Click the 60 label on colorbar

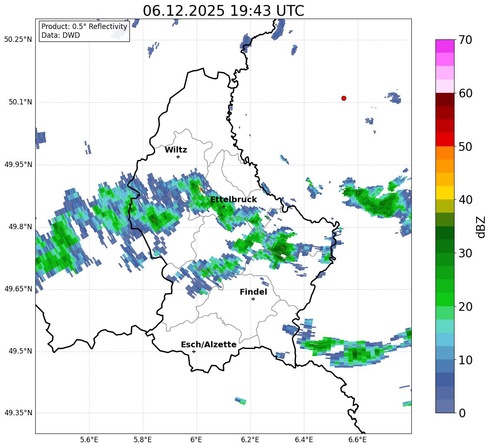[465, 93]
